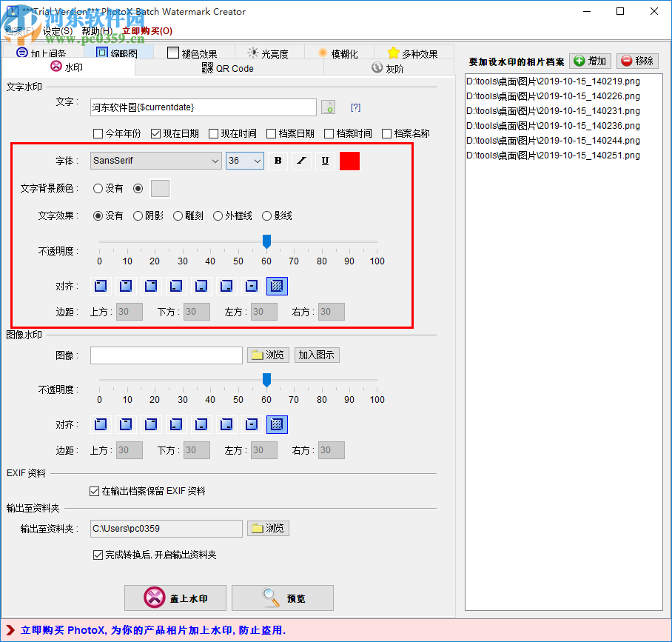Apply underline to watermark text
Screen dimensions: 672x642
click(x=325, y=161)
